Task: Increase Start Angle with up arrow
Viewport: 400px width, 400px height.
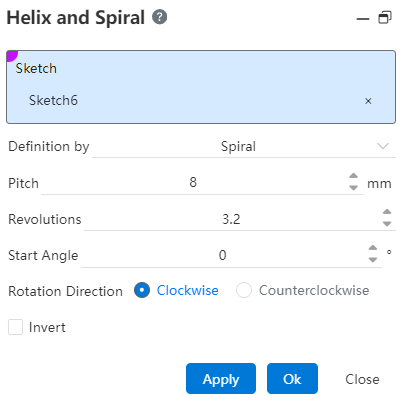Action: [x=373, y=248]
